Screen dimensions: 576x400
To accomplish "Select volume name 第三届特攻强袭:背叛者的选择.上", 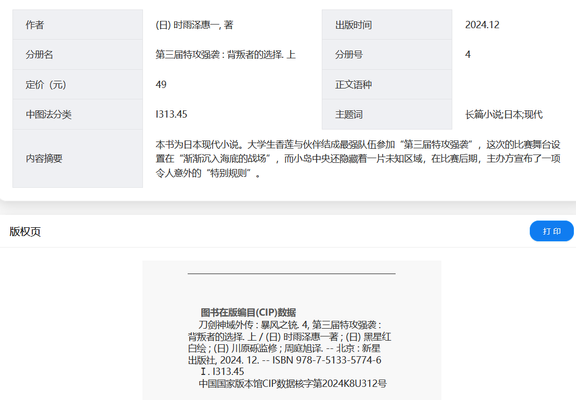I will [226, 55].
